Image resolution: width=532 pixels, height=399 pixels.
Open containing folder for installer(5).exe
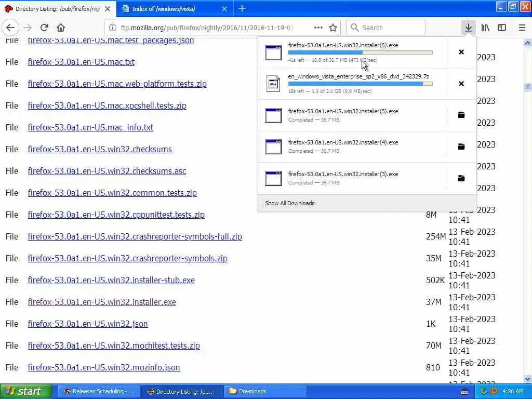(461, 115)
